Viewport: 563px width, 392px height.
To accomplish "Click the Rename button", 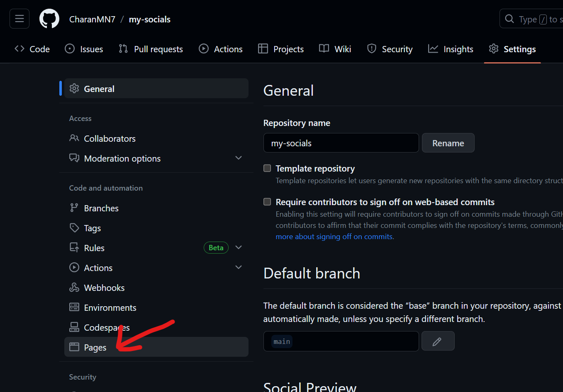I will pyautogui.click(x=448, y=143).
